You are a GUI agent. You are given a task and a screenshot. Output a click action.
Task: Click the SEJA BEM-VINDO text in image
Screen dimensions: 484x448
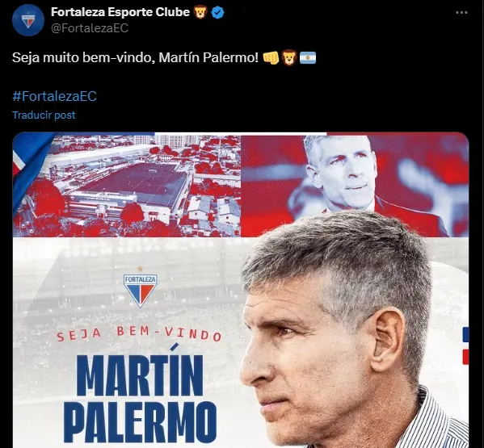(139, 334)
